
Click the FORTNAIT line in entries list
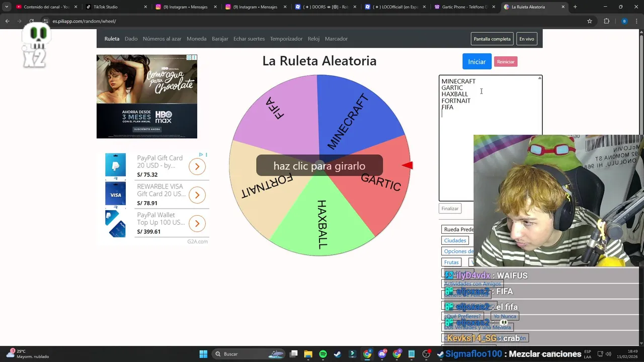tap(456, 101)
